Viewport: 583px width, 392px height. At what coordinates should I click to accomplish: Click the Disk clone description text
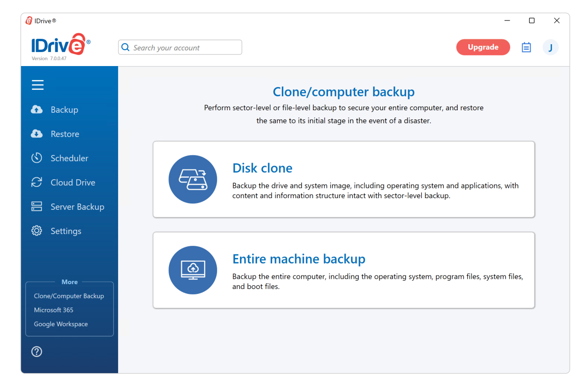(376, 191)
